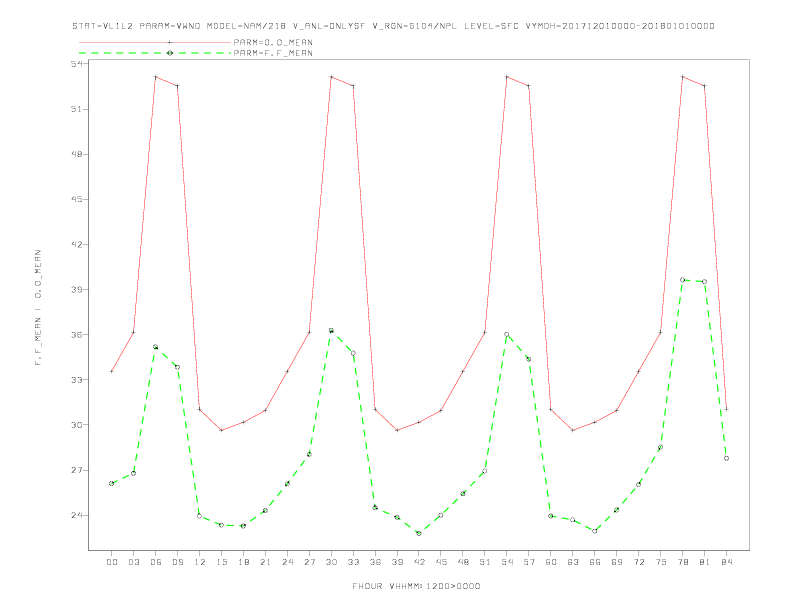The image size is (792, 612).
Task: Click the x-axis forecast hour label 63
Action: (x=573, y=562)
